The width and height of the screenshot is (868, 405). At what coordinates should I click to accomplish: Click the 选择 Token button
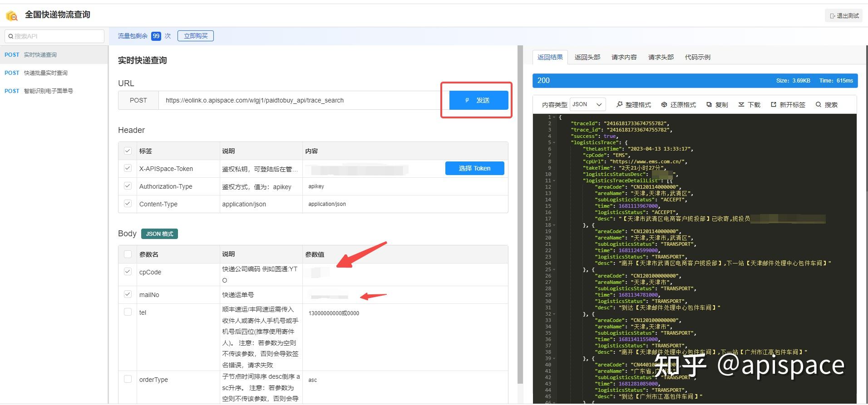(x=474, y=168)
